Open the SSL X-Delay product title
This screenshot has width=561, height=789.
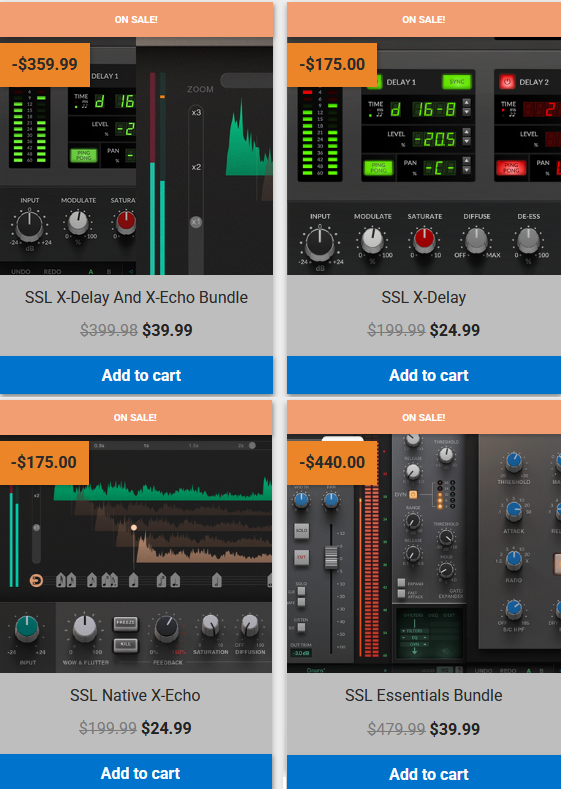point(424,297)
